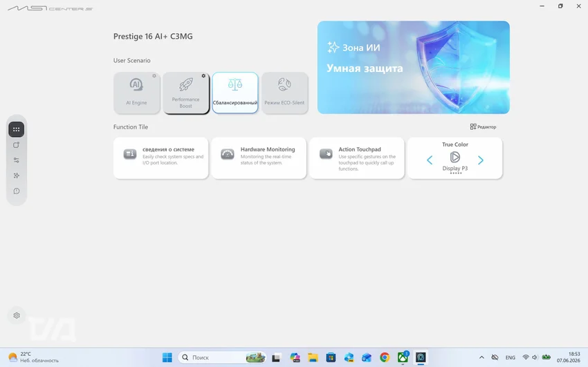Open the weather widget on the taskbar

[x=33, y=357]
